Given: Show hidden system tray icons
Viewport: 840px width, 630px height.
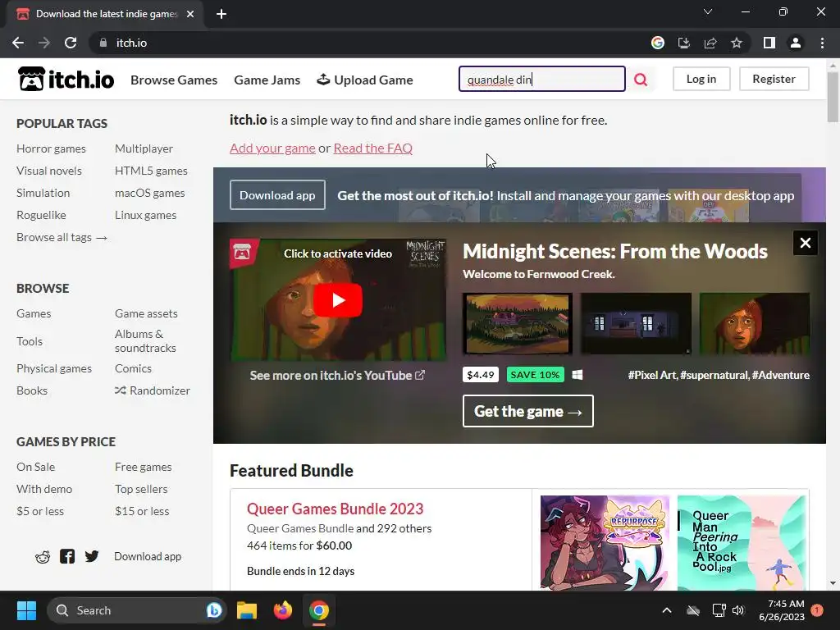Looking at the screenshot, I should click(667, 610).
